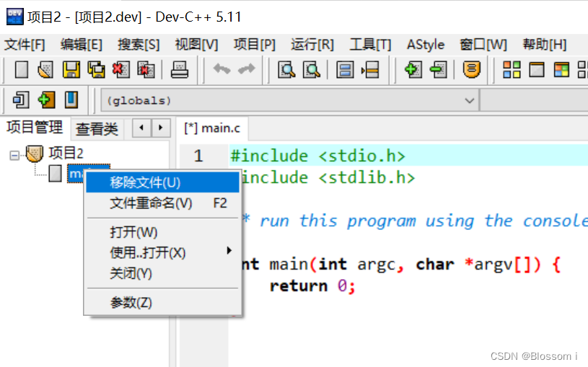
Task: Click the Close file toolbar icon
Action: coord(121,70)
